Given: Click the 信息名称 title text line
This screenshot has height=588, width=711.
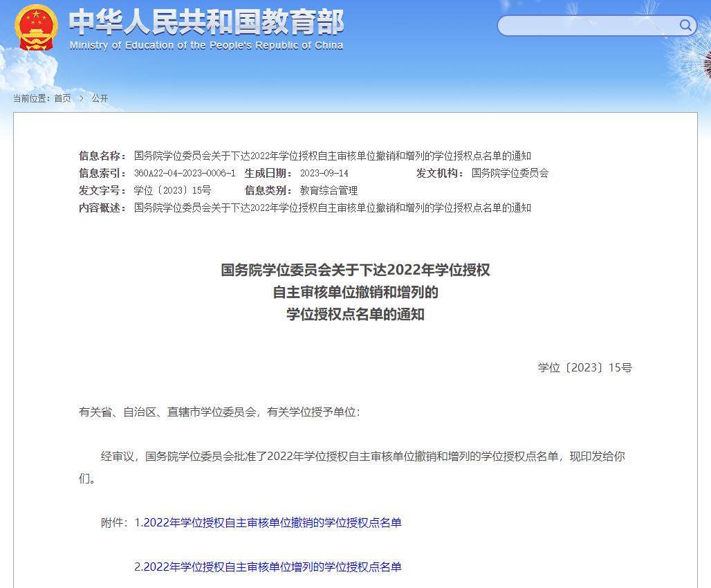Looking at the screenshot, I should 333,156.
